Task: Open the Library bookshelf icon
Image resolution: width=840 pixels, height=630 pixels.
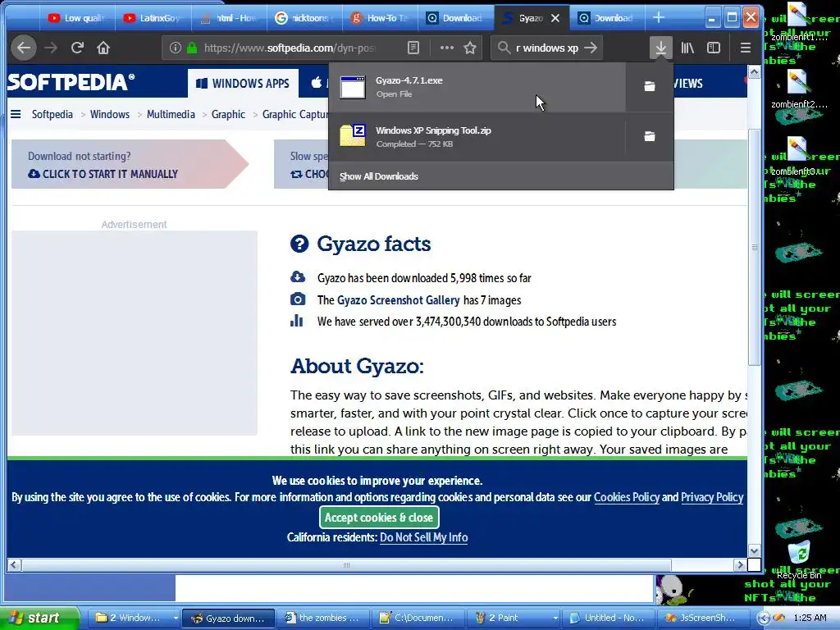Action: coord(687,48)
